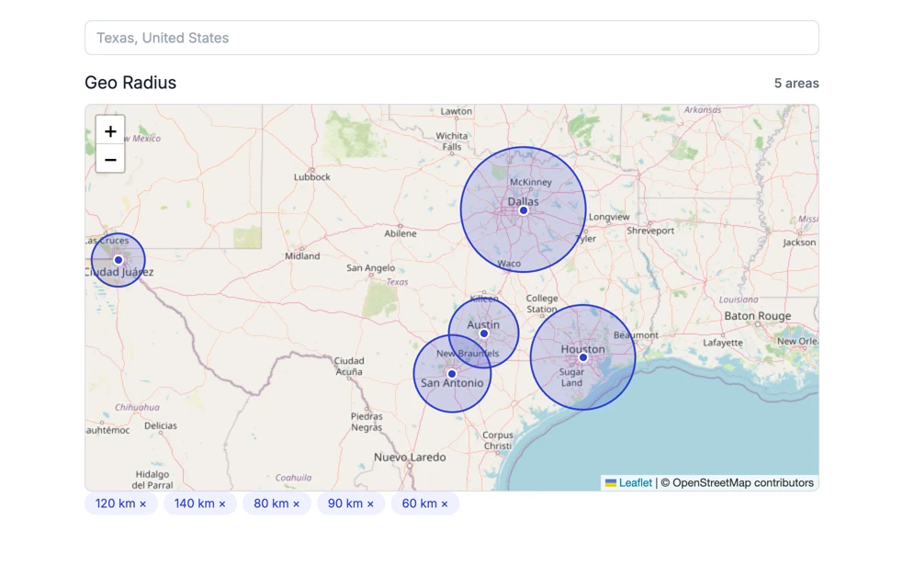Open the Leaflet attribution link

pyautogui.click(x=635, y=482)
